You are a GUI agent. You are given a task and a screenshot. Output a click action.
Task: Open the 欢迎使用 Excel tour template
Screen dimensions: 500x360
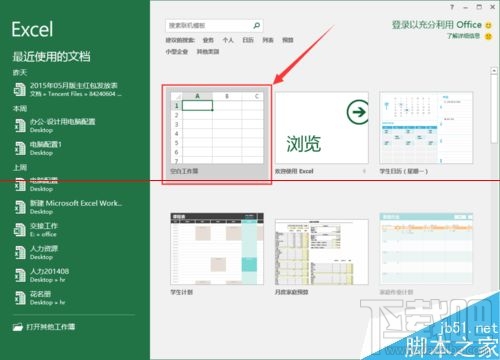322,133
